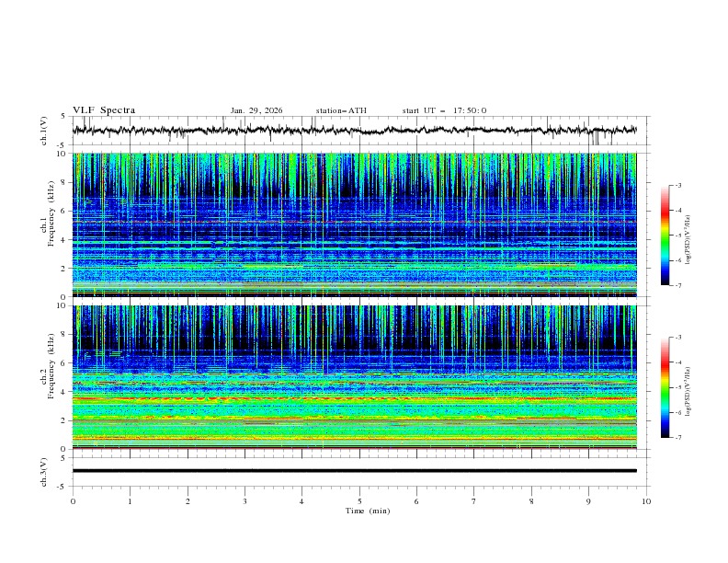Screen dimensions: 728x563
Task: Click the station=ATH label
Action: click(341, 110)
